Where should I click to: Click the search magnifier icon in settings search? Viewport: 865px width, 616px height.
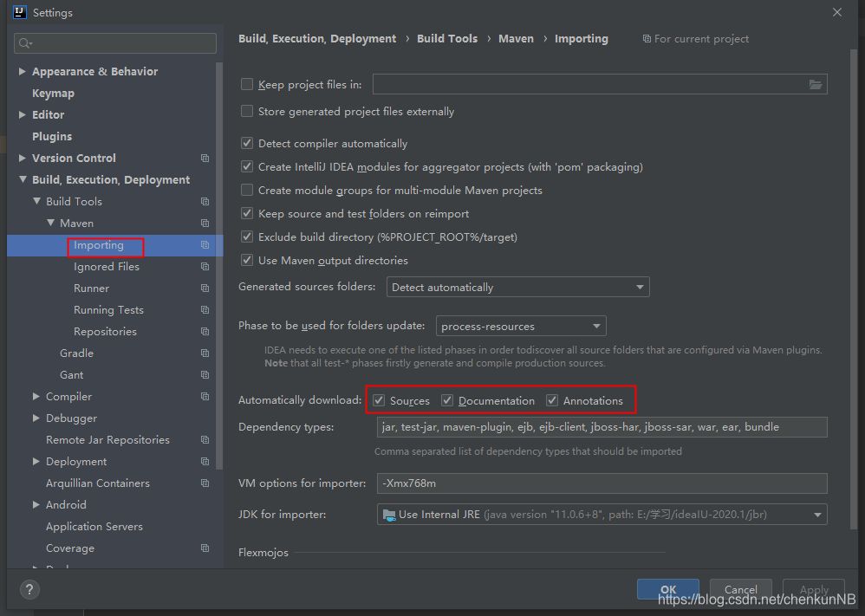click(x=25, y=43)
